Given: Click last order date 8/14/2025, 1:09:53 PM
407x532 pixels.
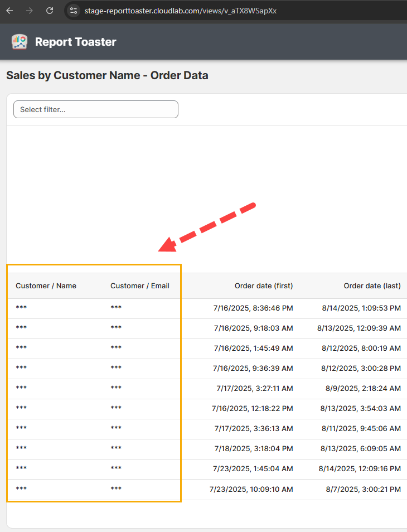Looking at the screenshot, I should click(x=361, y=308).
